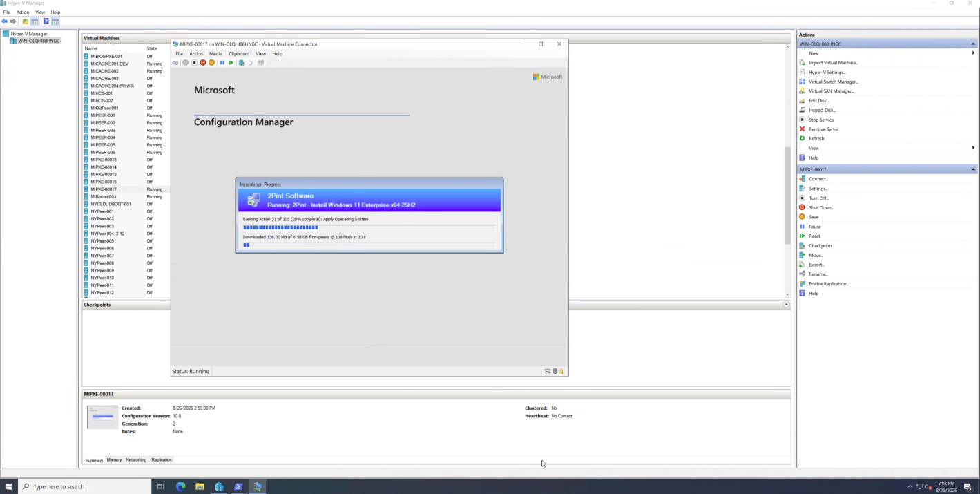Image resolution: width=980 pixels, height=494 pixels.
Task: Click the green Reset icon in VM toolbar
Action: click(231, 63)
